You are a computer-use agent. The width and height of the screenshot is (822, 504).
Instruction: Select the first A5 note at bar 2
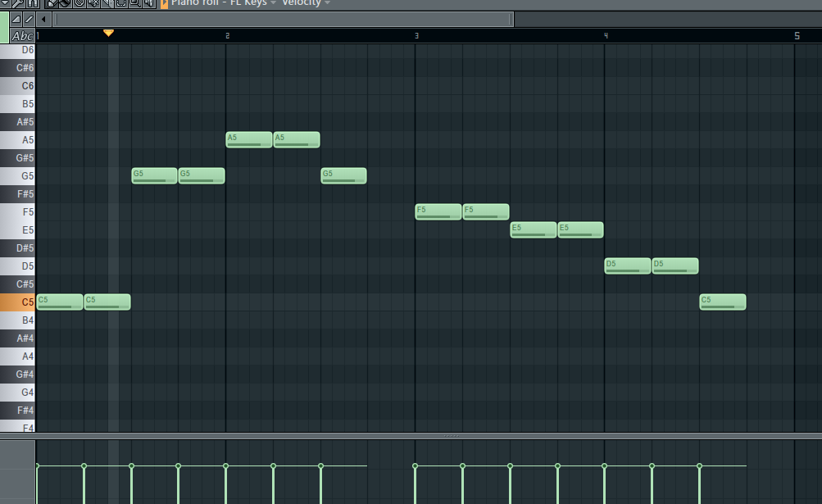tap(249, 140)
